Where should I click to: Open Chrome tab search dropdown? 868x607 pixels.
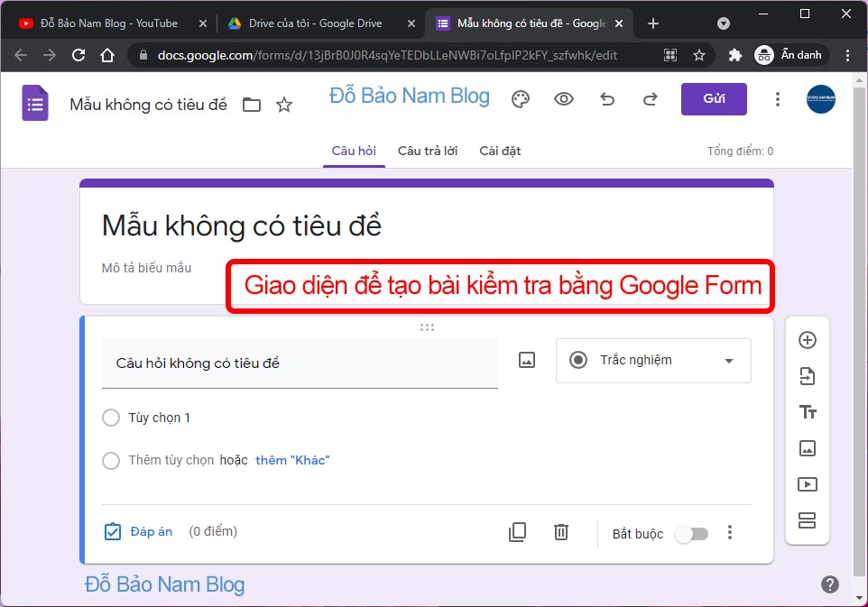[723, 23]
